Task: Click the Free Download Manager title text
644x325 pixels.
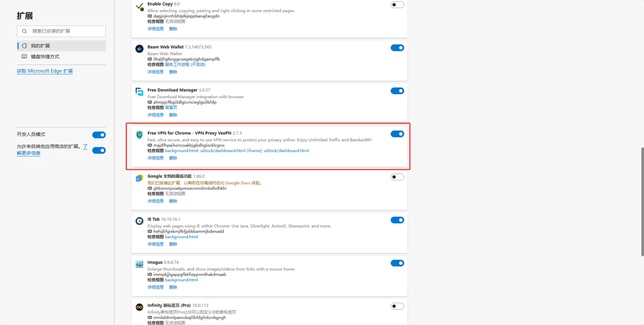Action: tap(172, 90)
